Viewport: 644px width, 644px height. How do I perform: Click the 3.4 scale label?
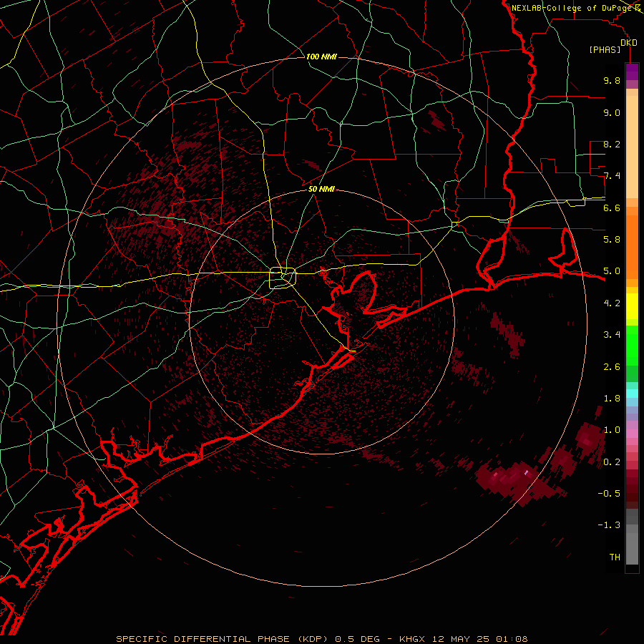(x=612, y=335)
